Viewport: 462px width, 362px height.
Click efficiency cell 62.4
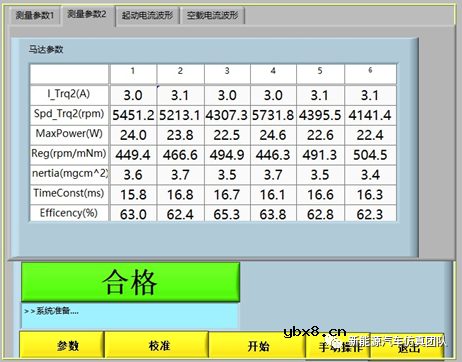click(x=180, y=213)
